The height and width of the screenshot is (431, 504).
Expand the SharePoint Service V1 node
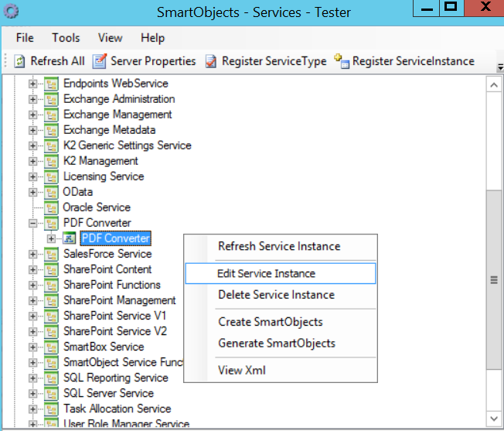(32, 316)
